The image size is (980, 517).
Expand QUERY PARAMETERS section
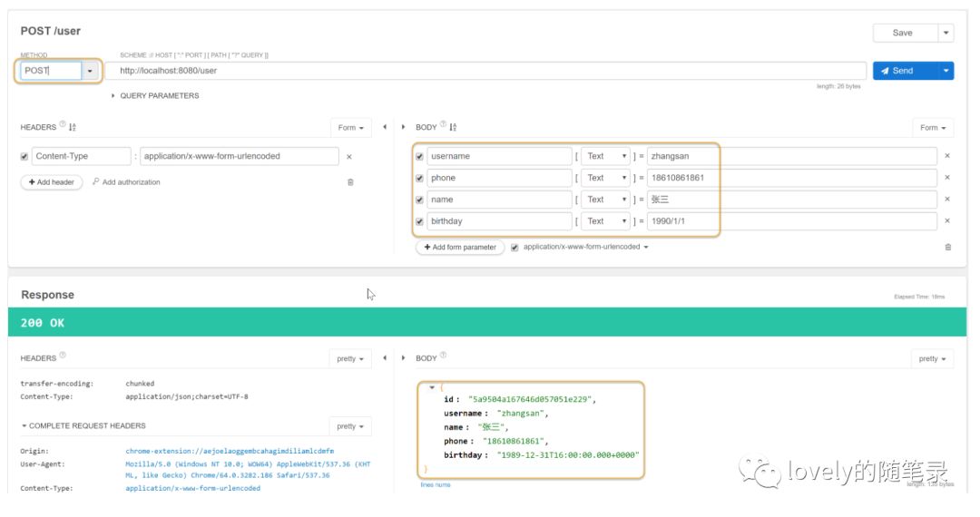coord(155,95)
